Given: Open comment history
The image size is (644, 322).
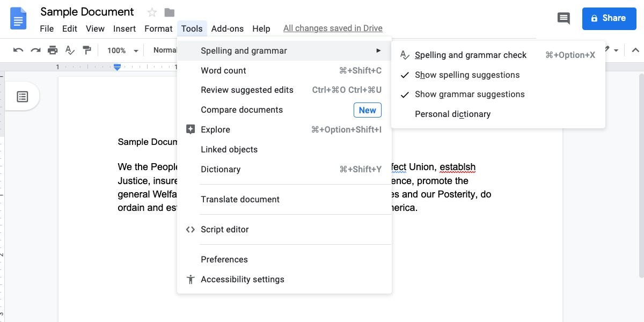Looking at the screenshot, I should coord(563,18).
